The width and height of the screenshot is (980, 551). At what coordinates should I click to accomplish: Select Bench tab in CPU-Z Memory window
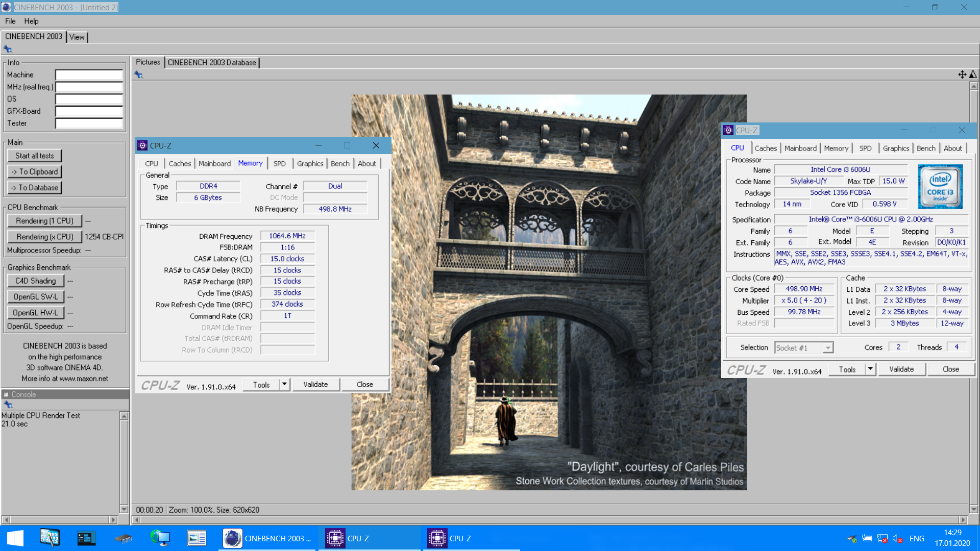340,163
